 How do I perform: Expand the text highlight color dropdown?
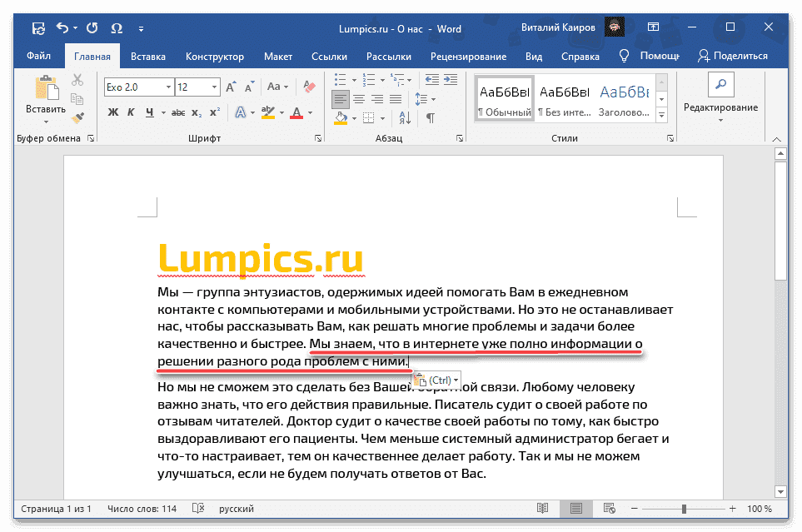(282, 112)
